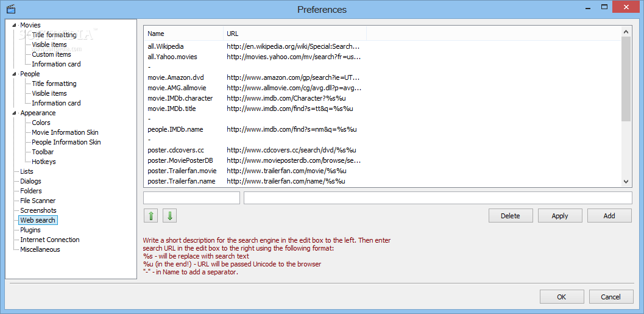
Task: Click the Add button
Action: coord(609,216)
